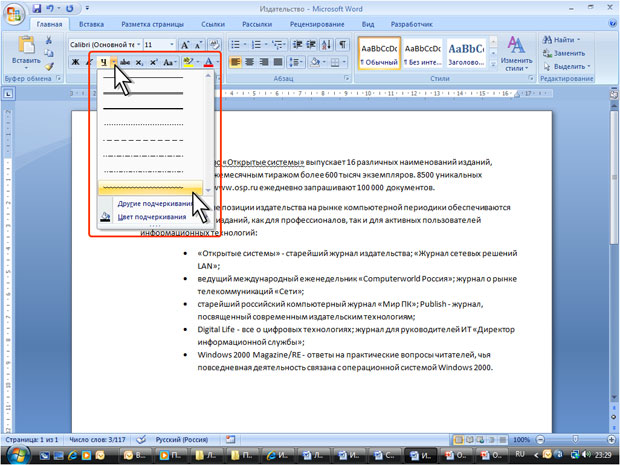Toggle Bold (Ж) formatting

click(x=76, y=62)
